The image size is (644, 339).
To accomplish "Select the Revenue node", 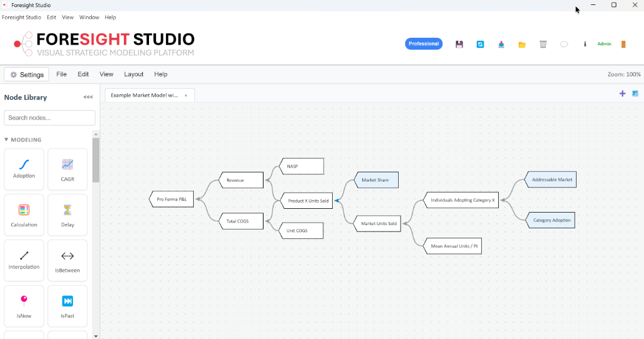I will point(241,180).
